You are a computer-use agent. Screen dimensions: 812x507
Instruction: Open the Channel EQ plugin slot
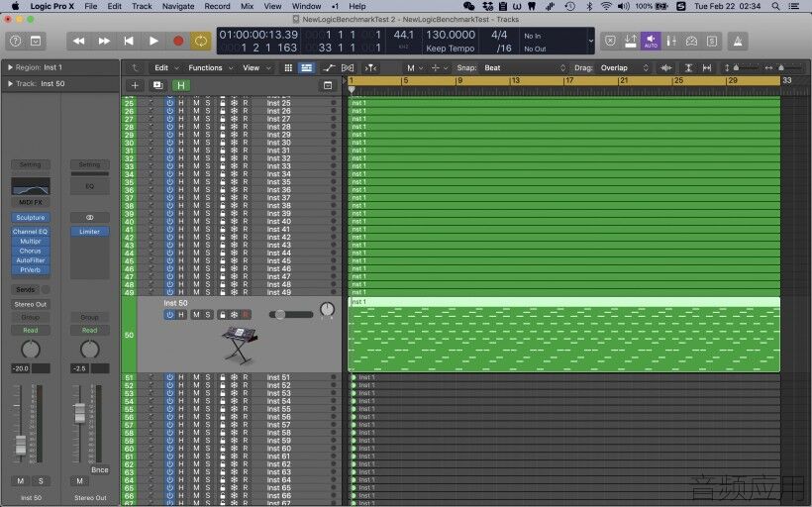(x=31, y=232)
